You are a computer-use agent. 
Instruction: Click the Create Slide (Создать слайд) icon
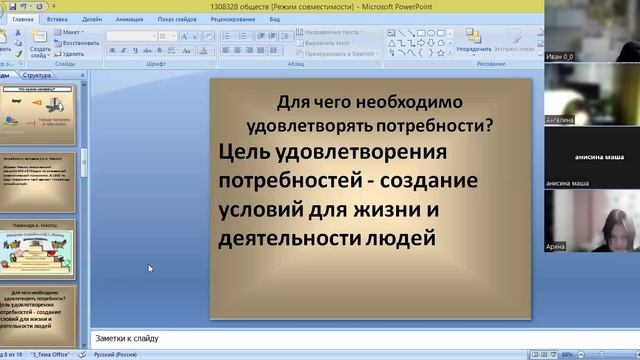point(40,37)
